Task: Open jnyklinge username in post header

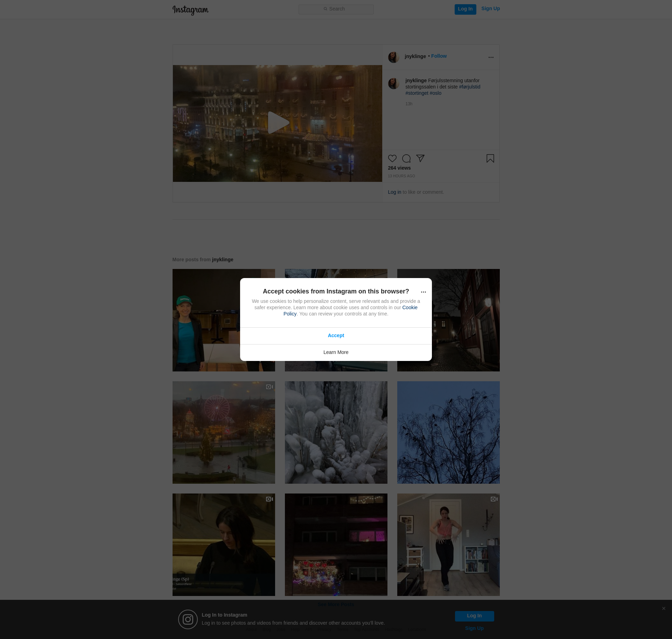Action: pos(415,56)
